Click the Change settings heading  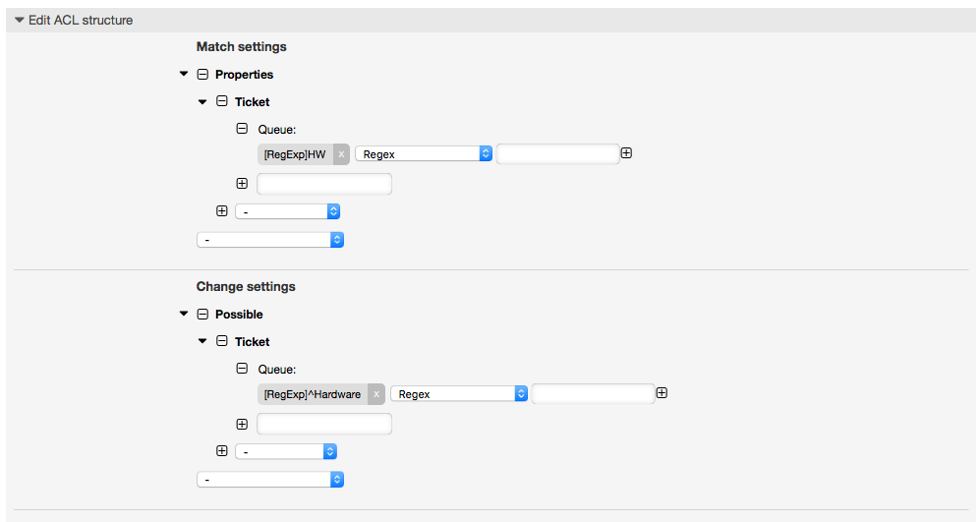tap(246, 286)
